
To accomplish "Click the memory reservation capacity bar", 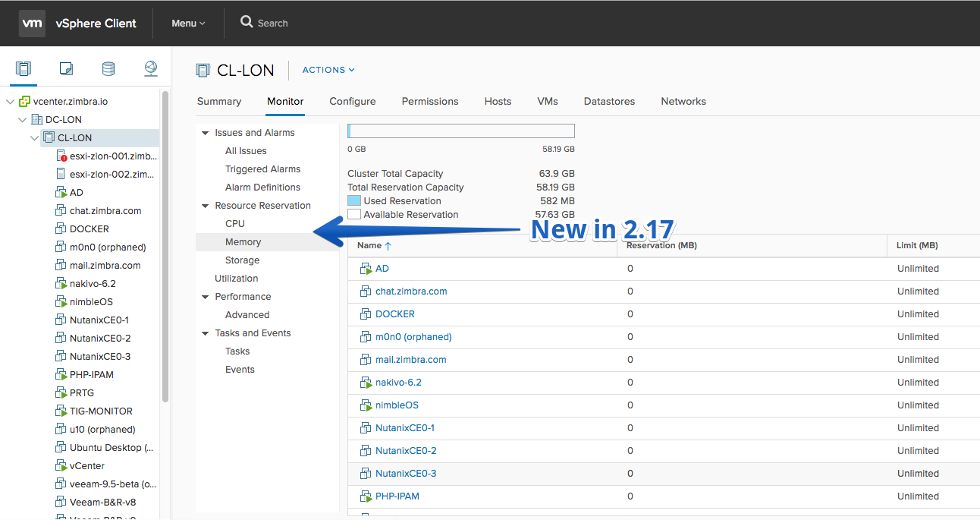I will pyautogui.click(x=461, y=131).
